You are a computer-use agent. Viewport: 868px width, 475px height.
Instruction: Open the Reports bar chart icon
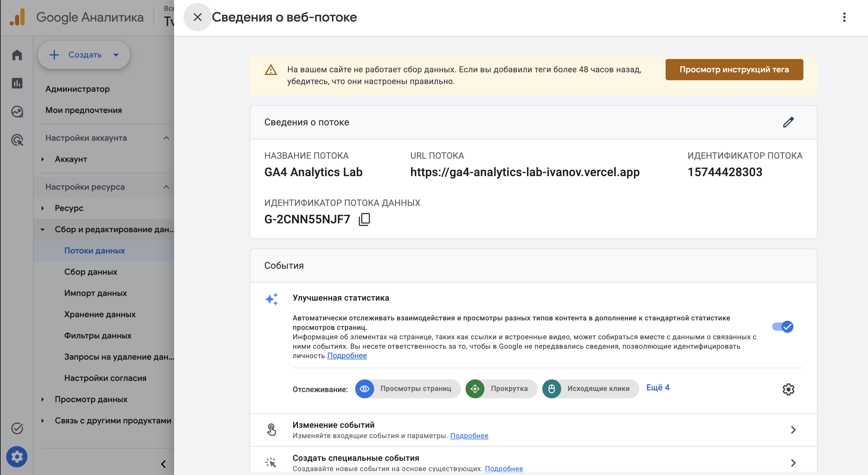(x=17, y=83)
